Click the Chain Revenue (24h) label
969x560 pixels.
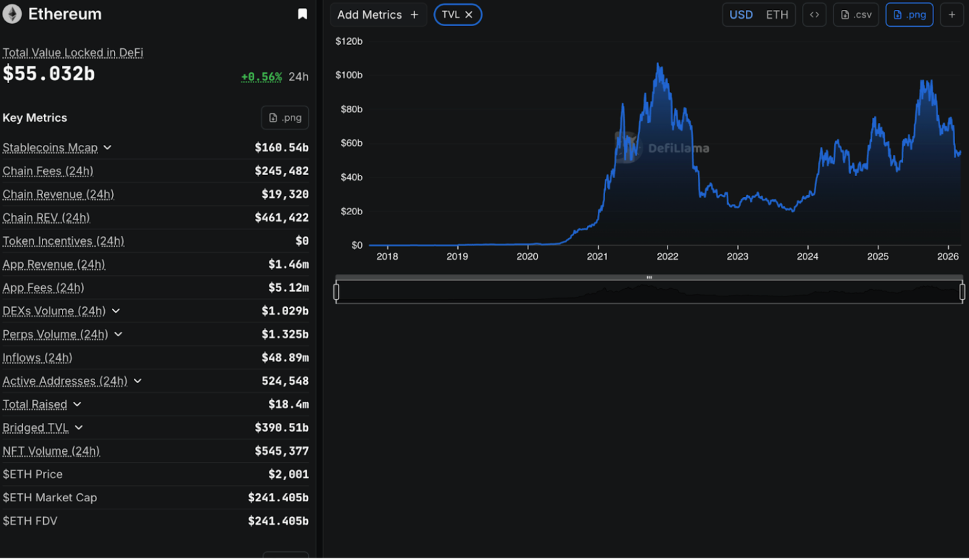[58, 194]
